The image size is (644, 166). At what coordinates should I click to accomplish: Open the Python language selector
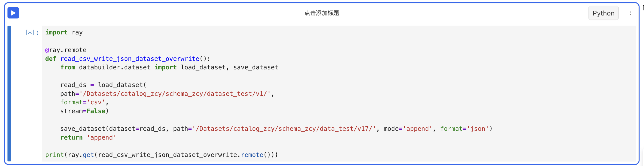pos(603,13)
